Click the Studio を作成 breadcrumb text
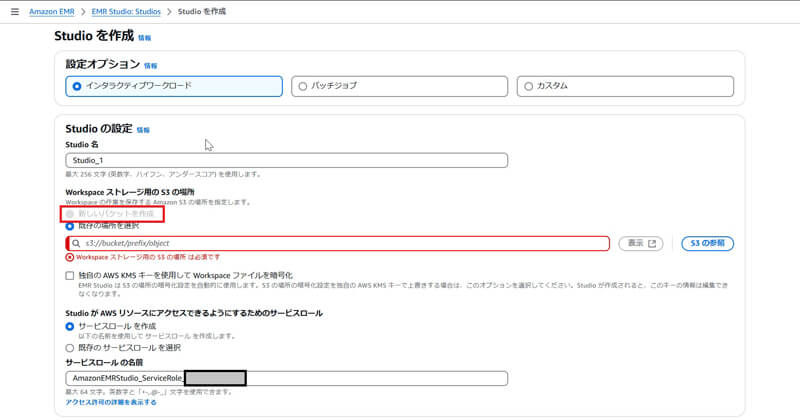Viewport: 800px width, 420px height. [202, 11]
